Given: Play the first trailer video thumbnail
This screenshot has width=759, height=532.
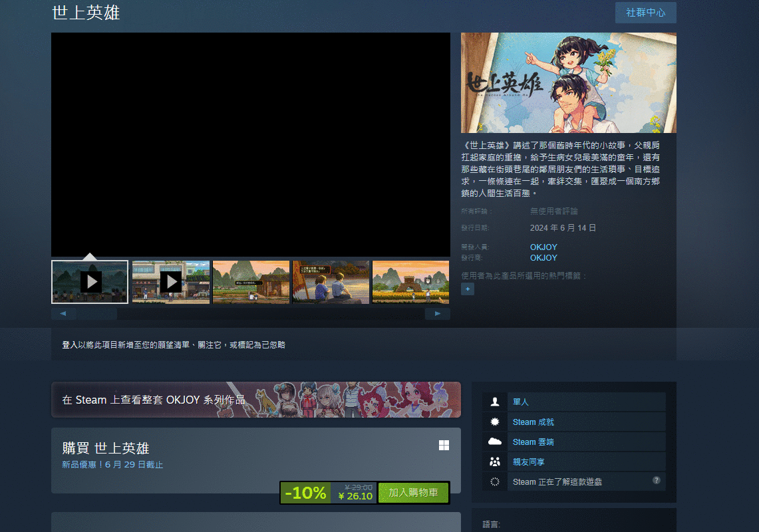Looking at the screenshot, I should click(90, 282).
